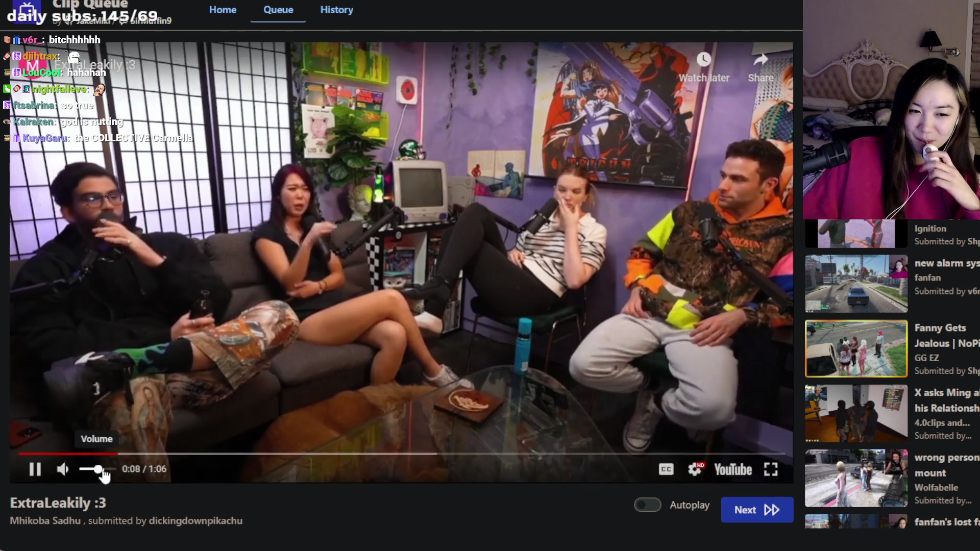Click the emote in djihtrax's message
980x551 pixels.
(75, 56)
